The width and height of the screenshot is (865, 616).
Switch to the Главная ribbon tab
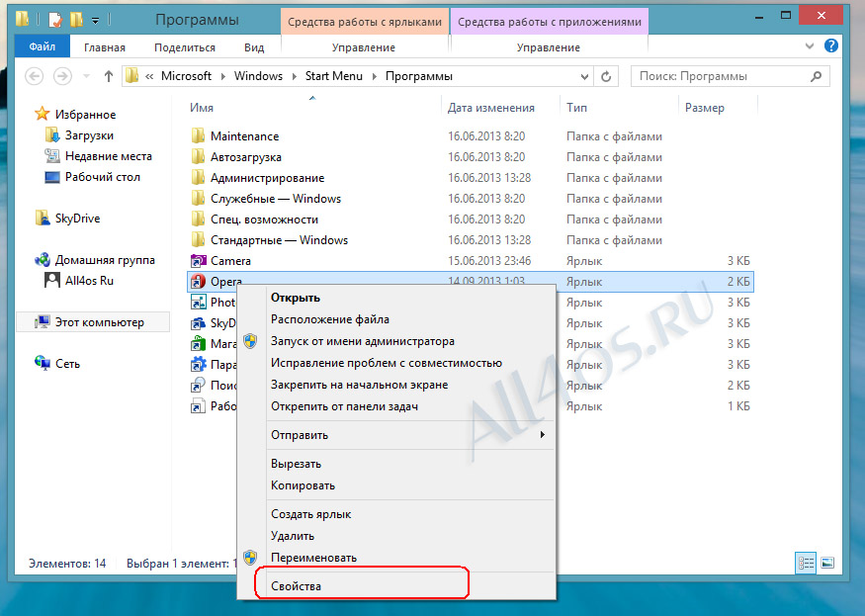point(104,47)
